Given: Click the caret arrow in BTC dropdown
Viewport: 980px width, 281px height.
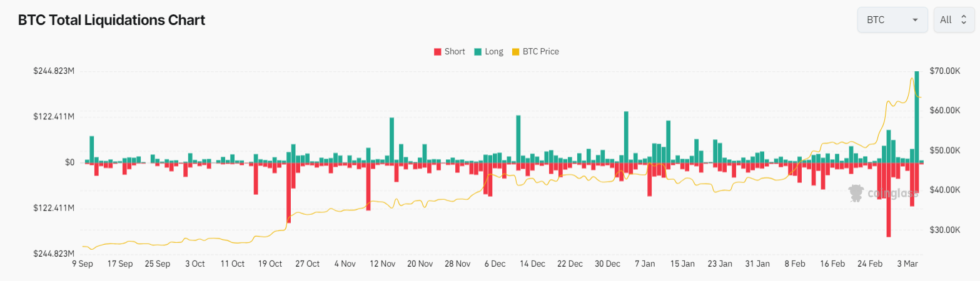Looking at the screenshot, I should click(916, 20).
